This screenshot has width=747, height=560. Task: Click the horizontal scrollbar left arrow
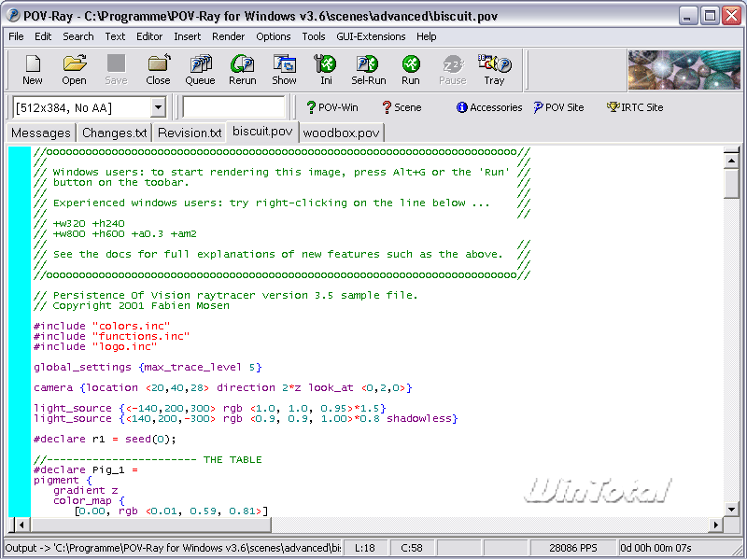click(x=21, y=525)
